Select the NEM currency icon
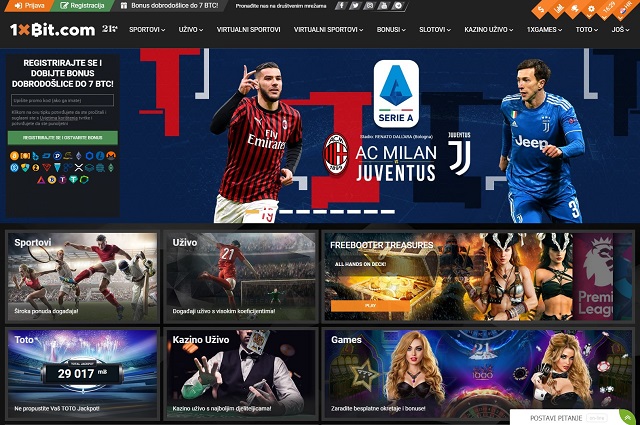 pyautogui.click(x=25, y=167)
